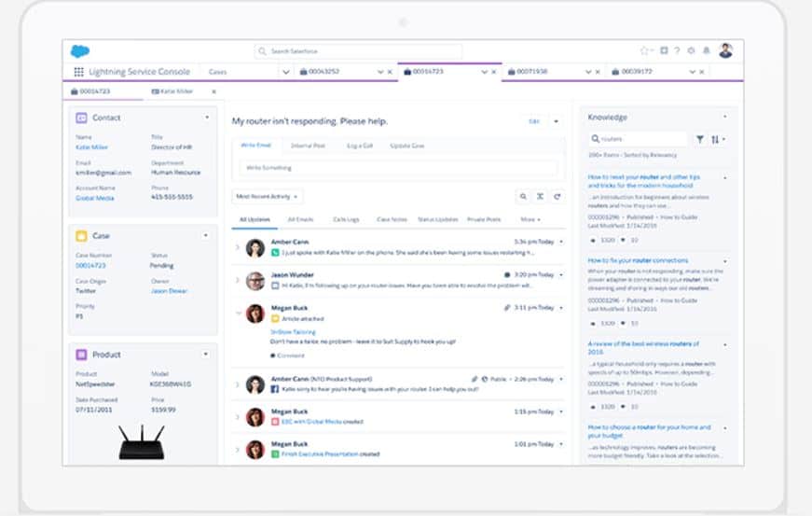Click Comment under Megan Buck's article post
The height and width of the screenshot is (516, 812).
(x=287, y=356)
